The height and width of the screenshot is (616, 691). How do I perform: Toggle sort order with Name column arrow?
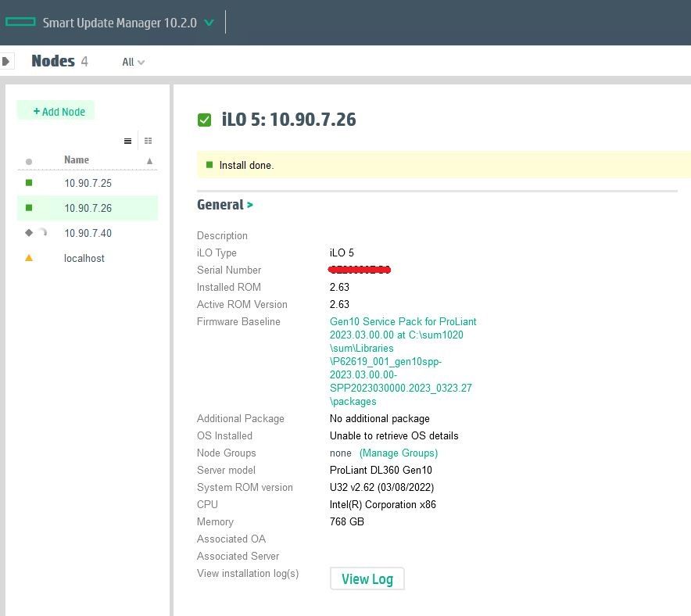point(150,161)
